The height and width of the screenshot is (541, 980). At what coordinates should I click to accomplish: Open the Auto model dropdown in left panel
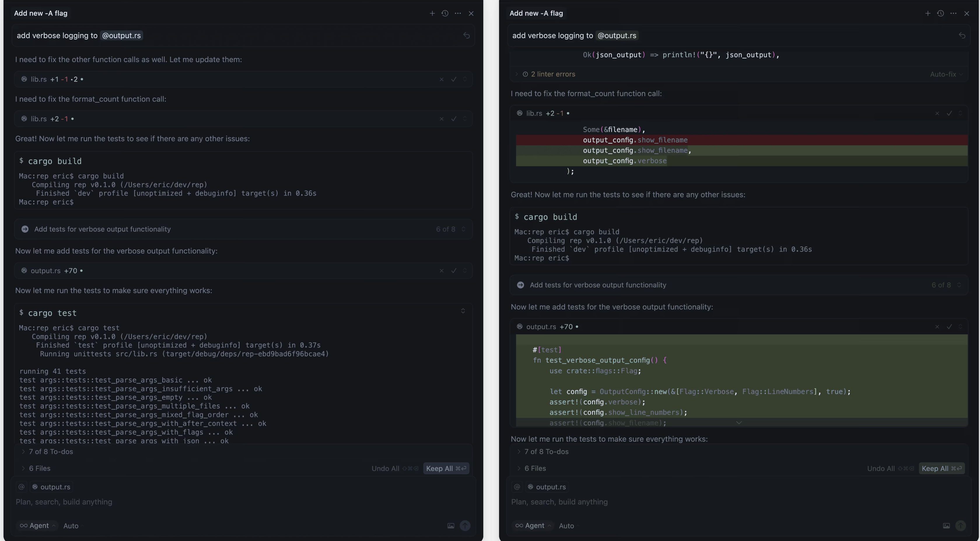pyautogui.click(x=72, y=526)
